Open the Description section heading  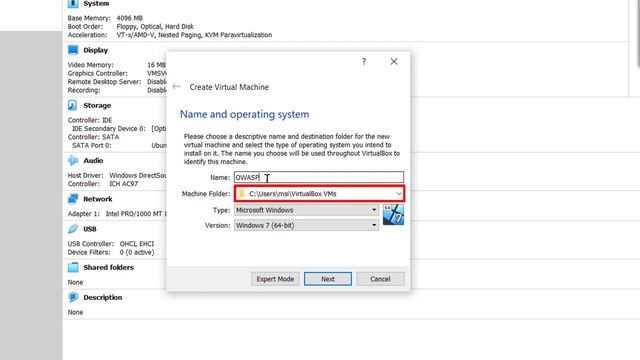(x=103, y=297)
